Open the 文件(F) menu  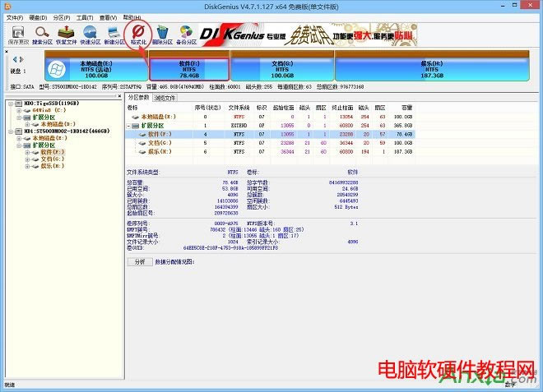click(15, 17)
